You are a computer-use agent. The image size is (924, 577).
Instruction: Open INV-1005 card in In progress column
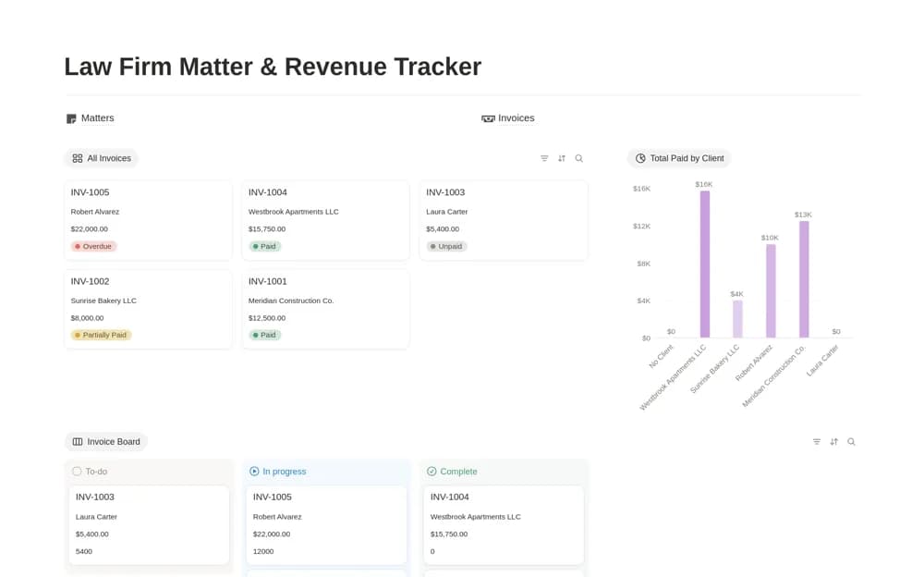pyautogui.click(x=326, y=525)
